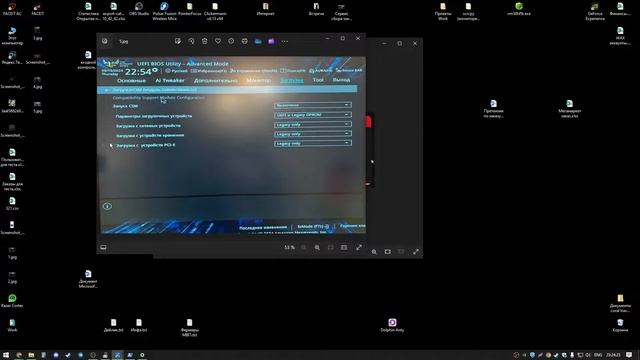The height and width of the screenshot is (360, 640).
Task: Mark the photo as favorite with the heart icon
Action: 218,41
